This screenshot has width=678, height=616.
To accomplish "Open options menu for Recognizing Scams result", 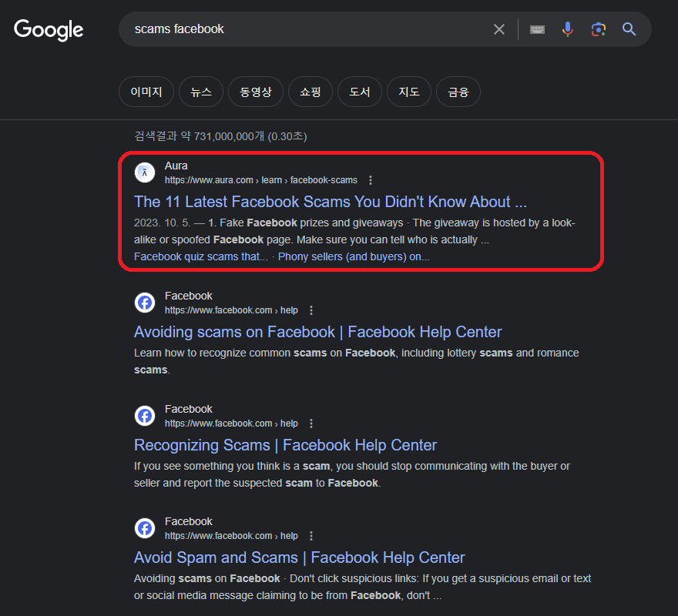I will (x=311, y=423).
